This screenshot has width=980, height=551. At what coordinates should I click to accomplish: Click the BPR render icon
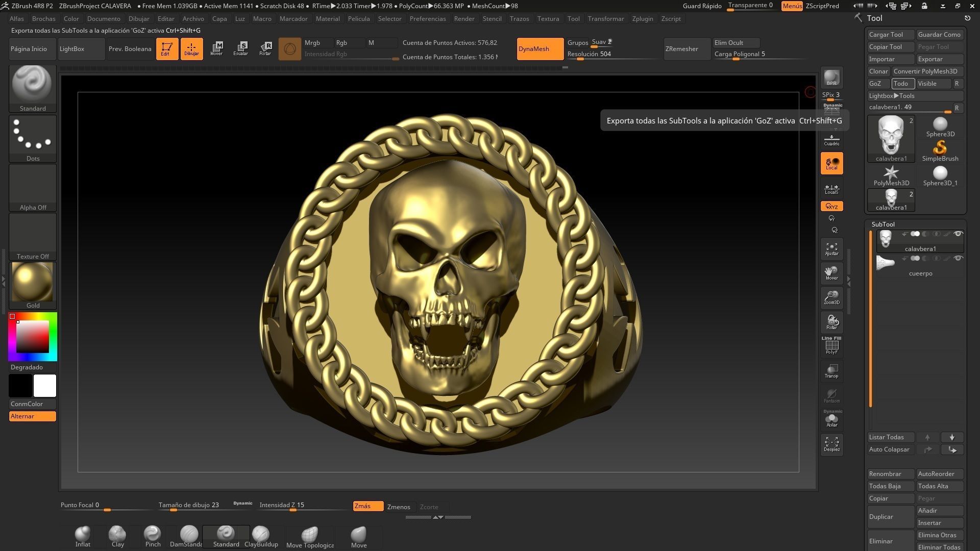pyautogui.click(x=831, y=78)
